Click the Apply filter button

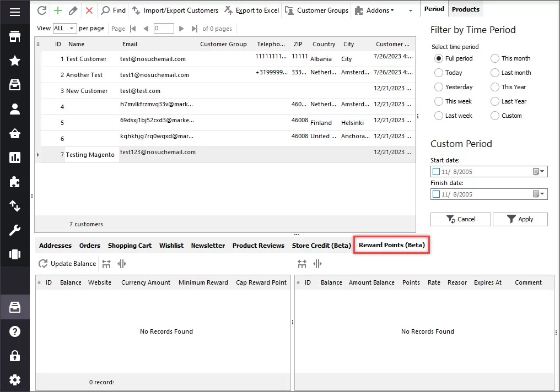pyautogui.click(x=520, y=219)
